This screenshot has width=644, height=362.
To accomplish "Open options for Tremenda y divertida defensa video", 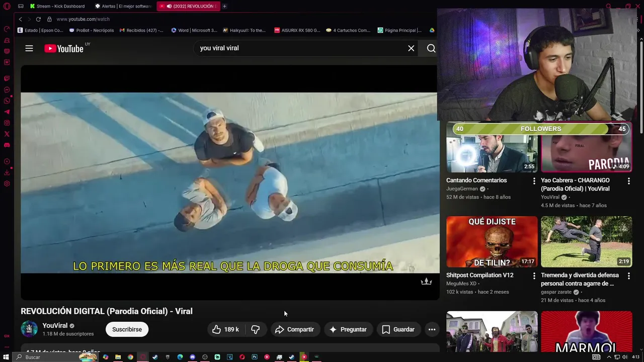I will (x=629, y=276).
